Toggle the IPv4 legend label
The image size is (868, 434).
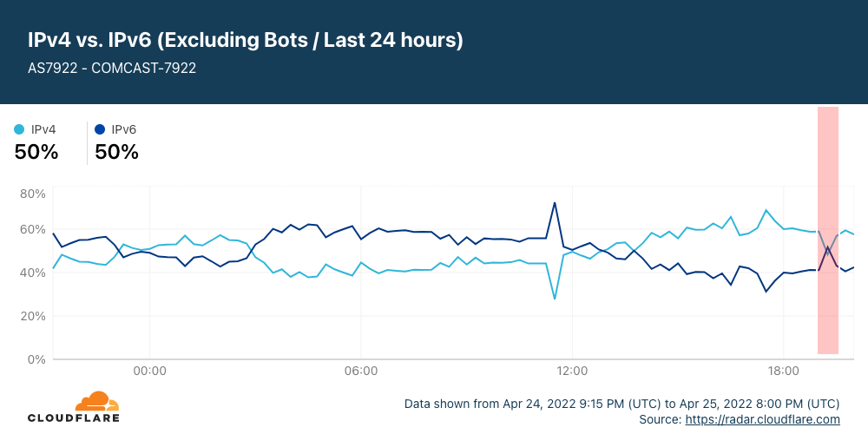click(43, 129)
